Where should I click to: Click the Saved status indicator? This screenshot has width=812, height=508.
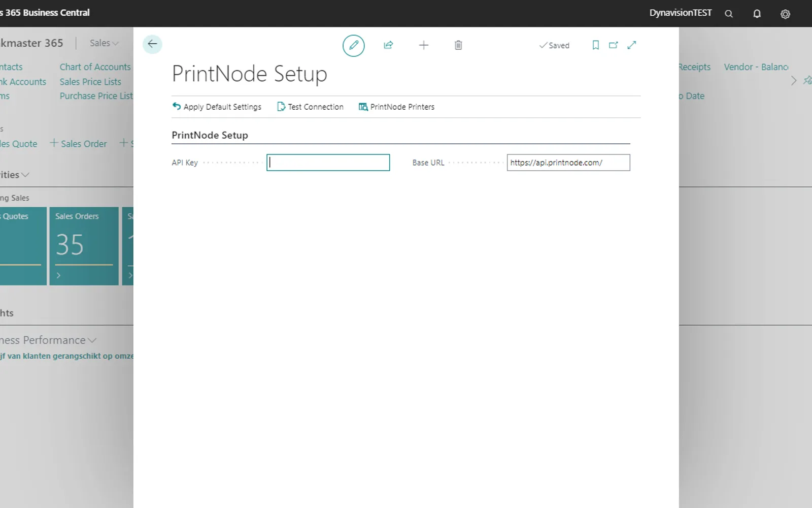tap(554, 45)
